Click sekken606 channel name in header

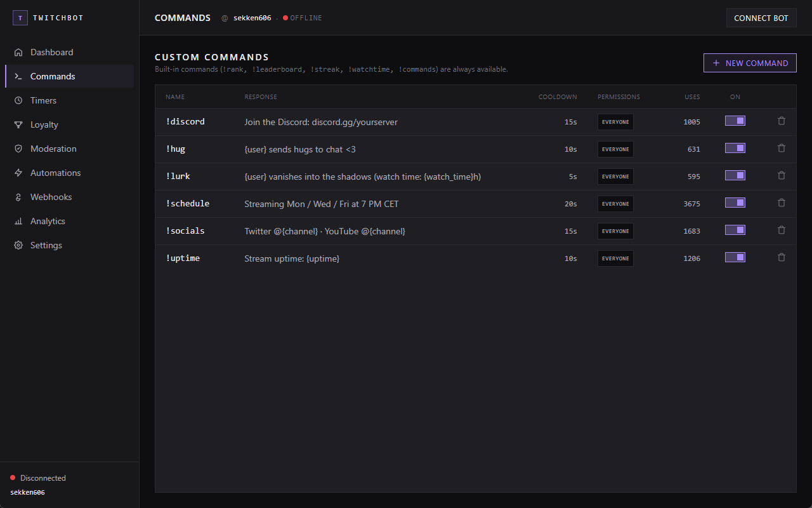pyautogui.click(x=252, y=18)
